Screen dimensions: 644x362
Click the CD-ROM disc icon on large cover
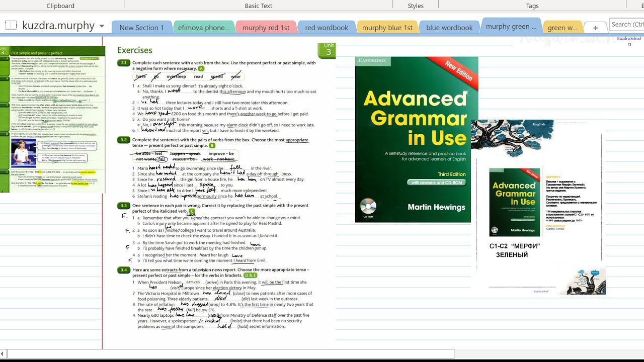click(x=368, y=207)
